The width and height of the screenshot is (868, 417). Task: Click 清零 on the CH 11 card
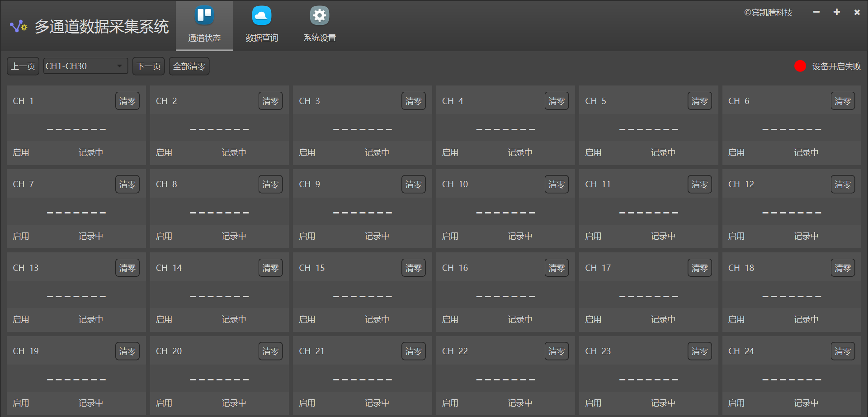[x=700, y=185]
